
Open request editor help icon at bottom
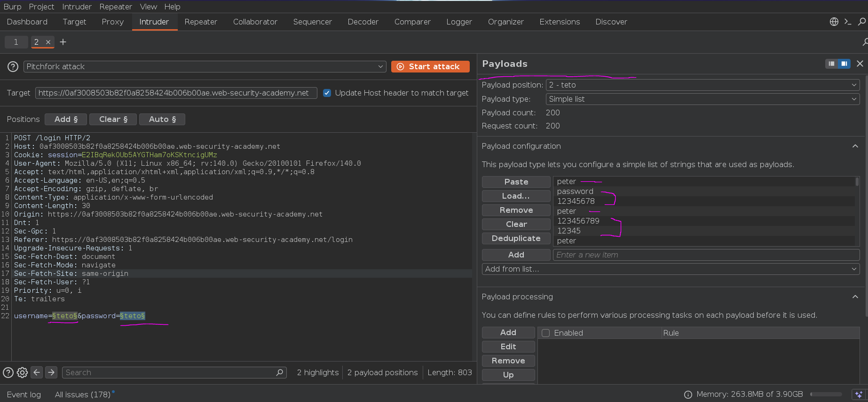8,372
